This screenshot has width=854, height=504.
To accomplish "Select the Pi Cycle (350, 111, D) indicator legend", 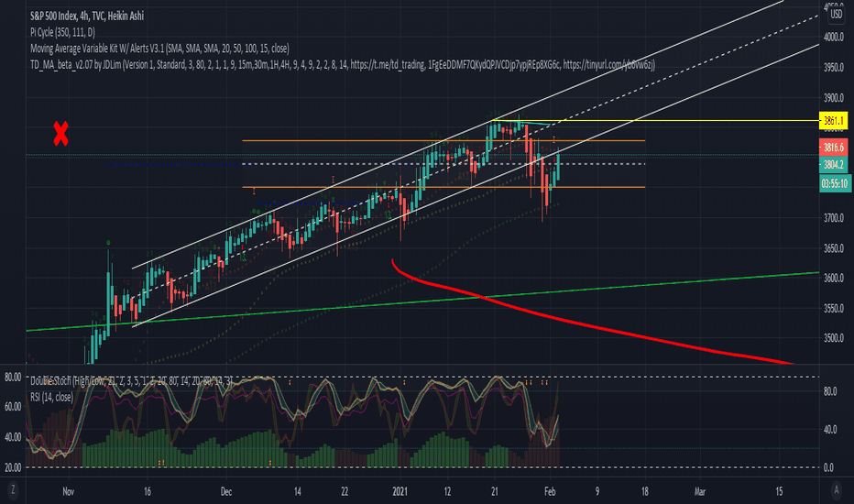I will (x=62, y=32).
